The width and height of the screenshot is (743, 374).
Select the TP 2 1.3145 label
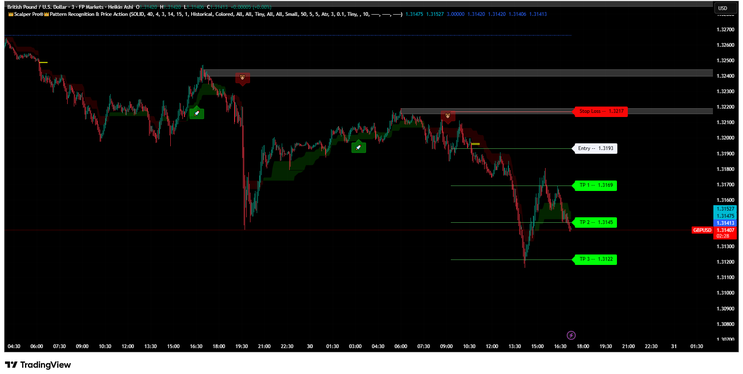595,222
